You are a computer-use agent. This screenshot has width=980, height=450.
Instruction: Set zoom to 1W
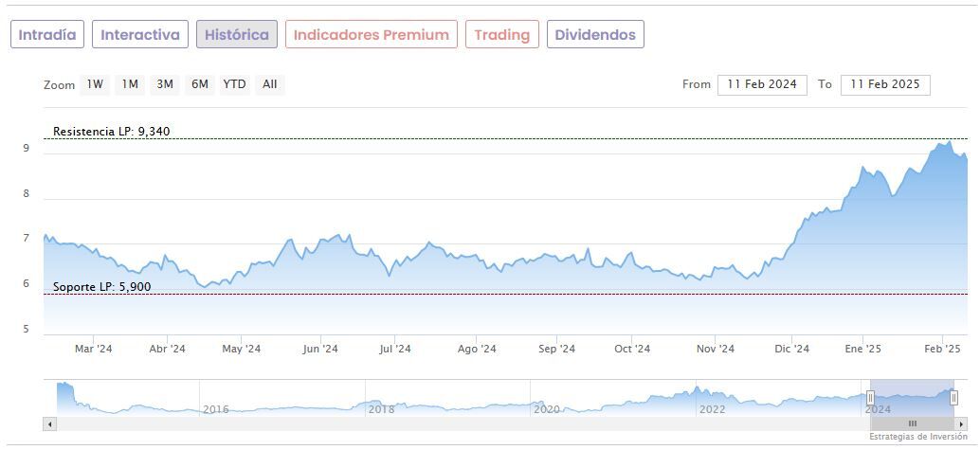95,84
